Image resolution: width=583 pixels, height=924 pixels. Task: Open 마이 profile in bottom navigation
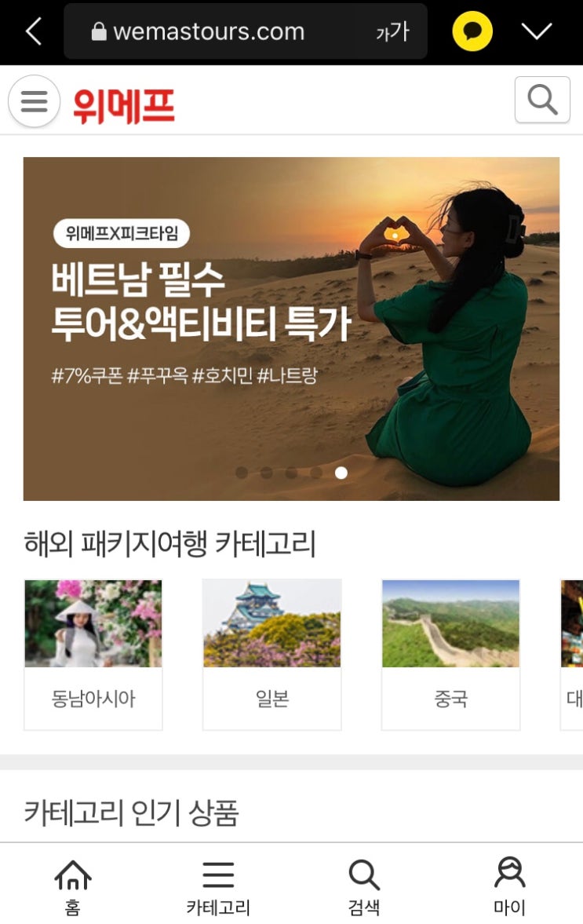tap(509, 886)
